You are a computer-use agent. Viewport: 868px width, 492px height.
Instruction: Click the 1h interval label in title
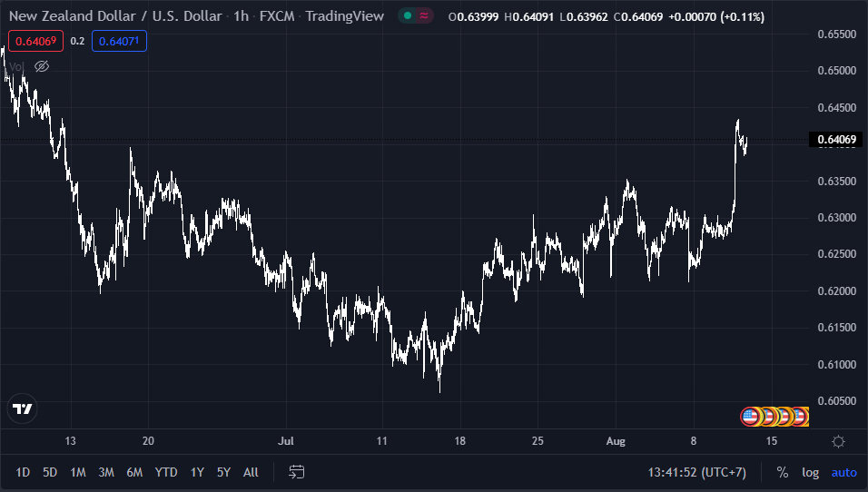click(241, 16)
